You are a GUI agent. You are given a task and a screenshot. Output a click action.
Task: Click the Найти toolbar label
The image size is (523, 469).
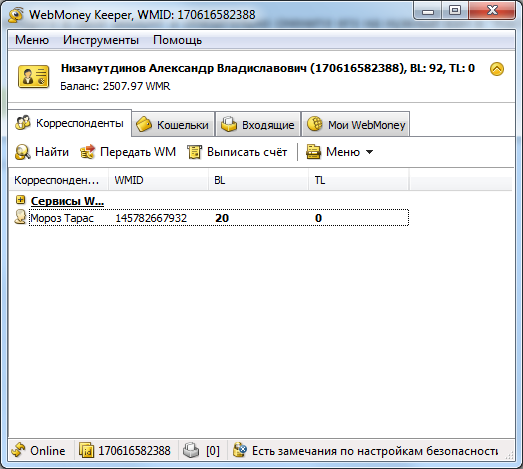[x=52, y=152]
